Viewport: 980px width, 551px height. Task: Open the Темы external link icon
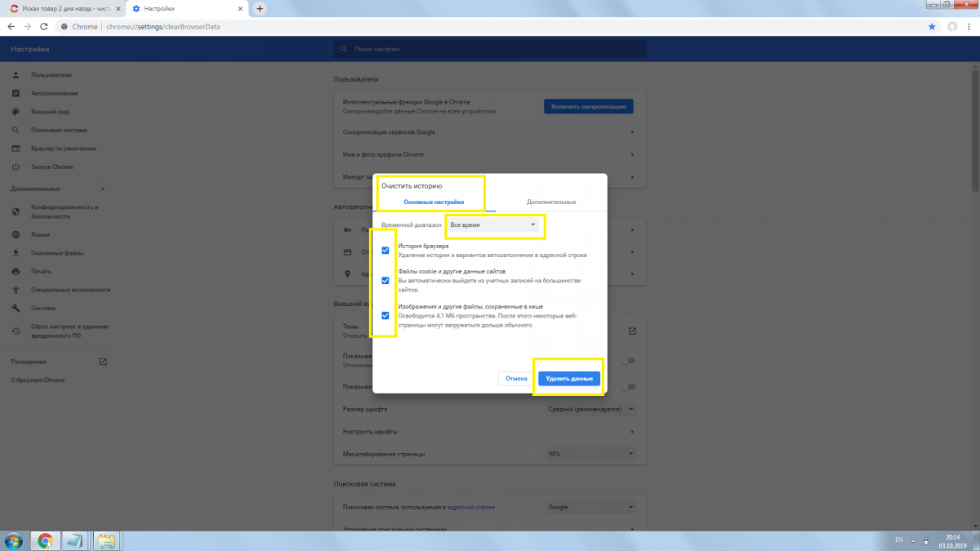[632, 331]
